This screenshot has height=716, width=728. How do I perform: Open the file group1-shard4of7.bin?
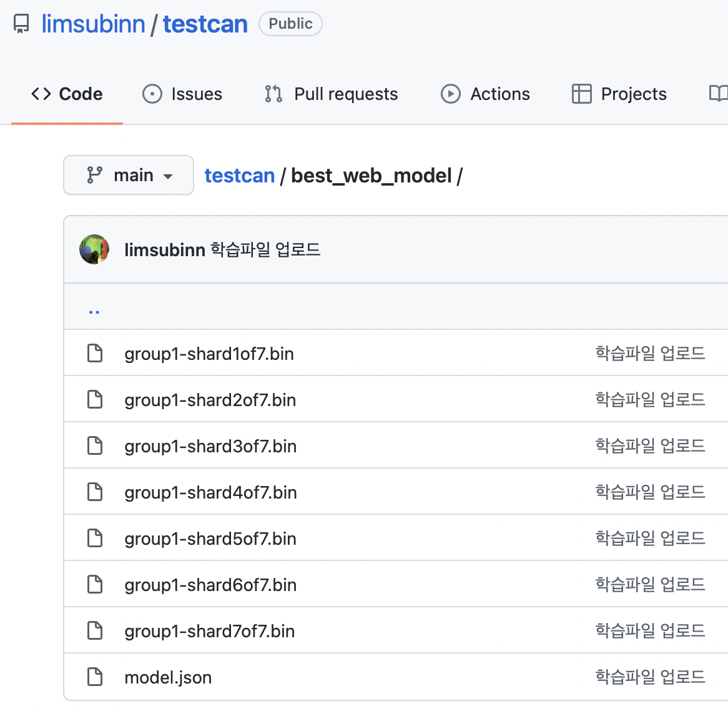pyautogui.click(x=210, y=492)
